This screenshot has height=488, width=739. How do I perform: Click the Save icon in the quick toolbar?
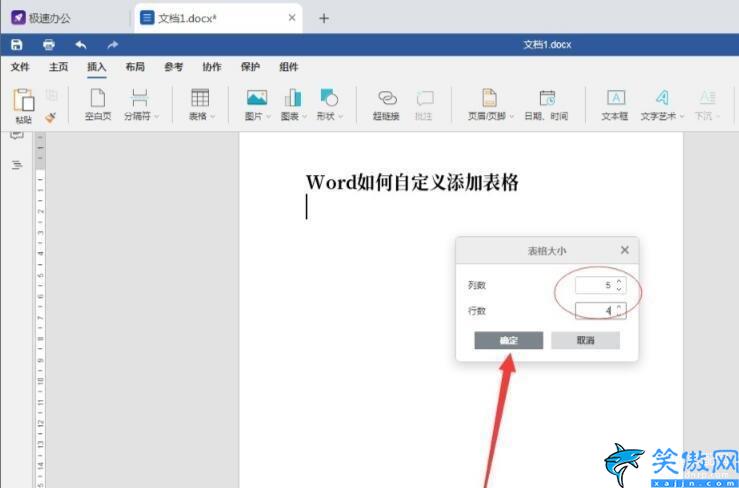pyautogui.click(x=17, y=45)
